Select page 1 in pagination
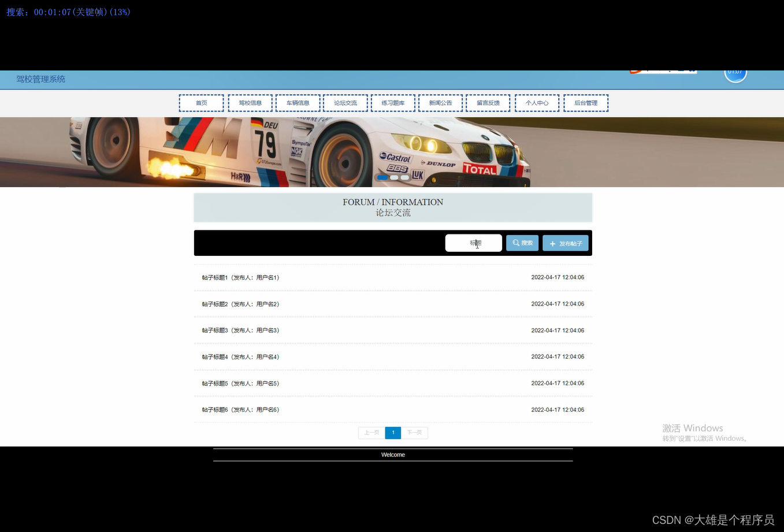 point(393,433)
